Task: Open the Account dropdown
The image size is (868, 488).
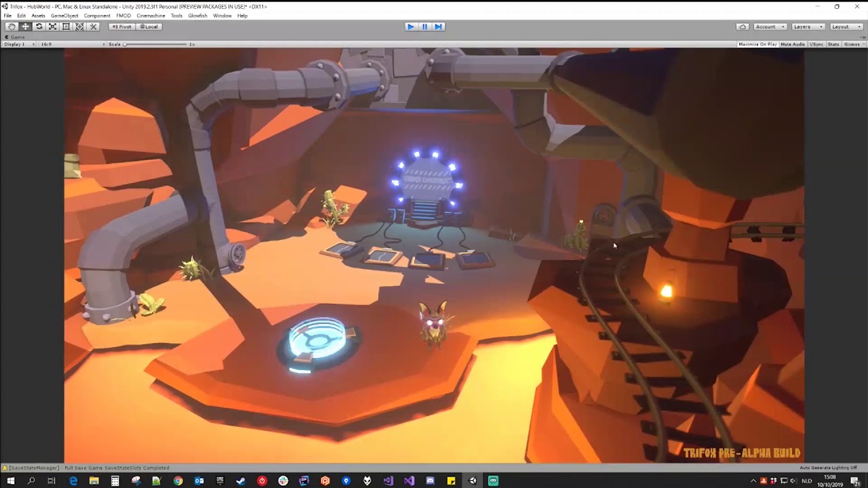Action: (x=770, y=26)
